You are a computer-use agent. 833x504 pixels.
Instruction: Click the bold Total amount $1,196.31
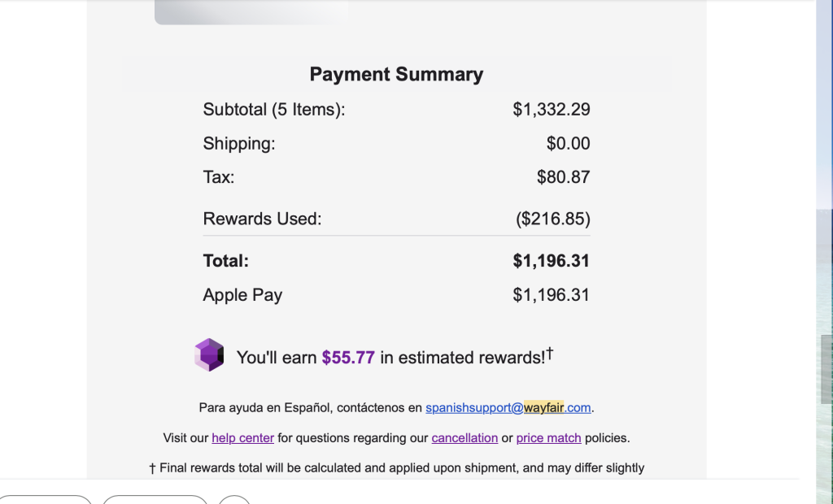551,261
